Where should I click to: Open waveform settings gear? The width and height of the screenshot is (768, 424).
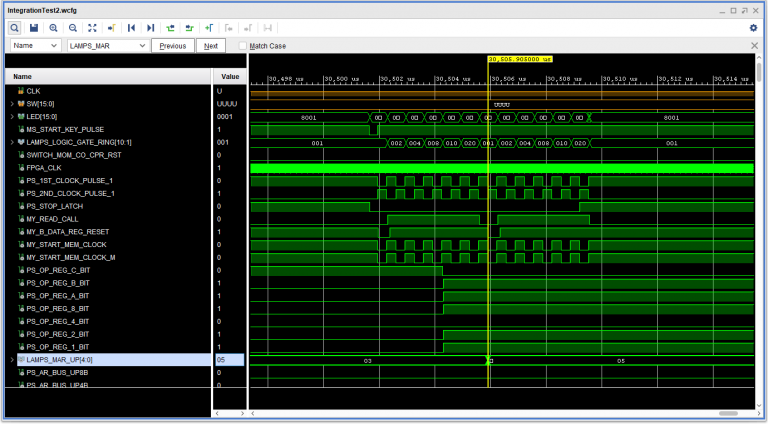pos(753,28)
